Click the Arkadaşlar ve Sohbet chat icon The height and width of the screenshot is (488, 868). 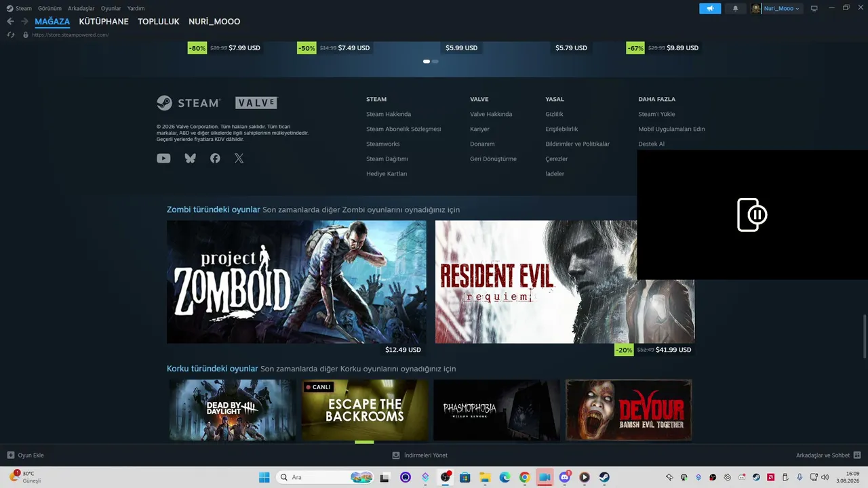click(857, 455)
